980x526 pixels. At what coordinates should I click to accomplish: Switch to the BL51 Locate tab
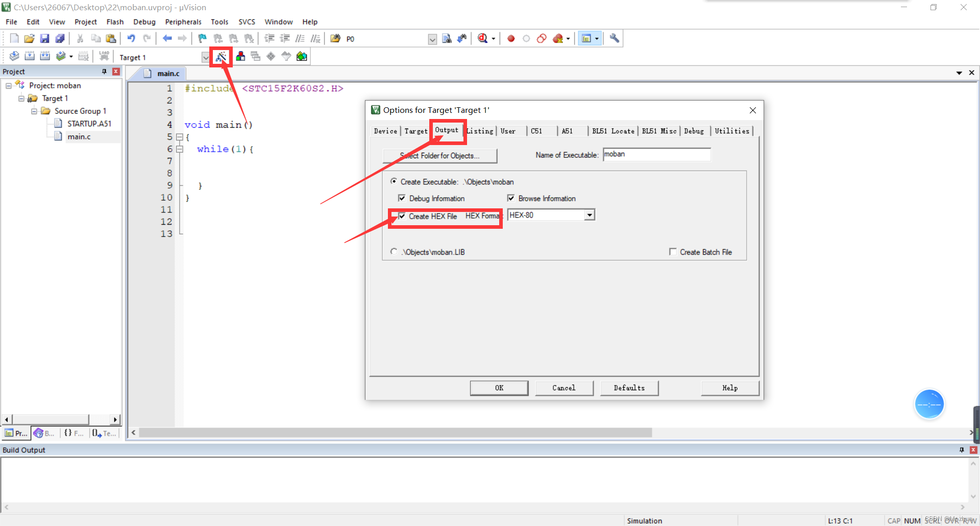[613, 131]
